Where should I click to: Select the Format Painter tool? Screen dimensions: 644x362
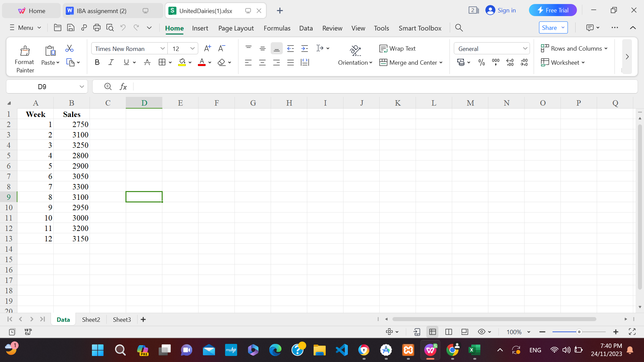click(x=24, y=57)
